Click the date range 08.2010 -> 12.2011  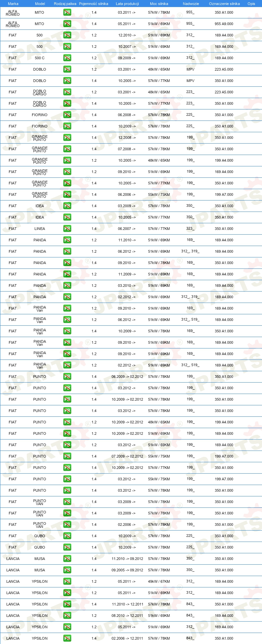point(127,616)
